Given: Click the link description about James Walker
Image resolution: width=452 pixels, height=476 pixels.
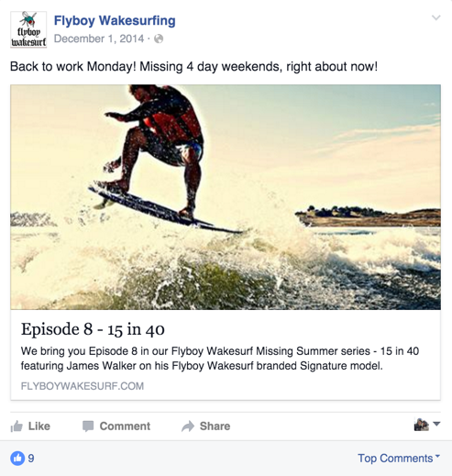Looking at the screenshot, I should coord(220,359).
